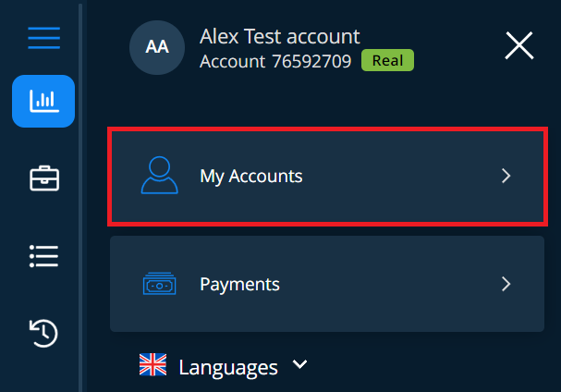This screenshot has height=392, width=561.
Task: Click account number 76592709
Action: click(x=311, y=61)
